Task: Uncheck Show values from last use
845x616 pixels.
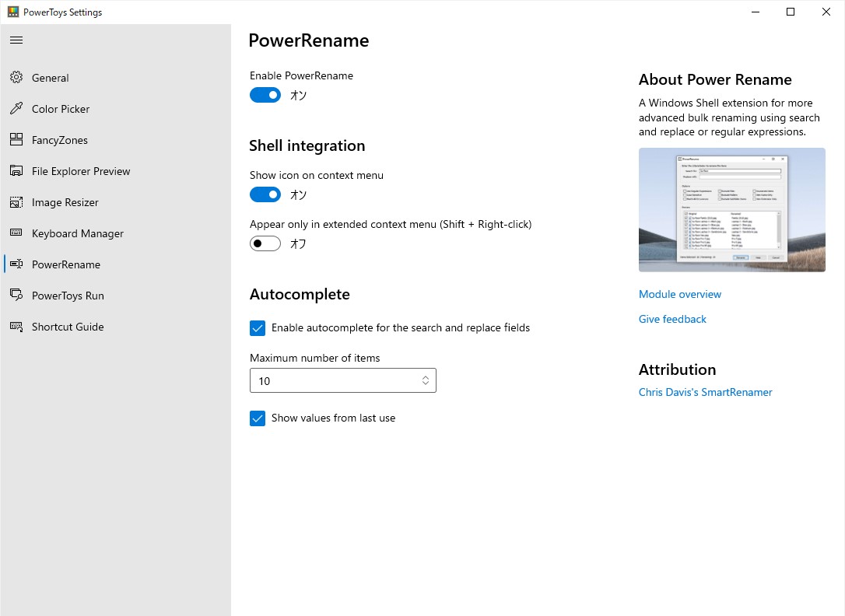Action: 258,418
